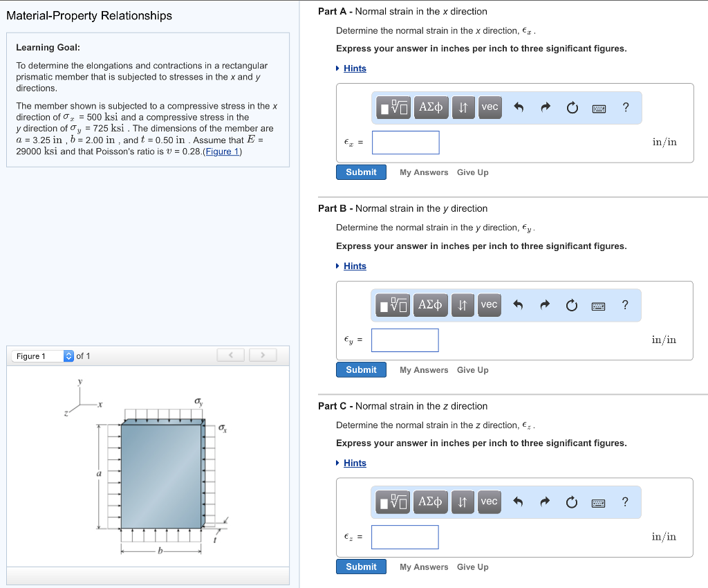
Task: Go to previous figure arrow
Action: (231, 355)
